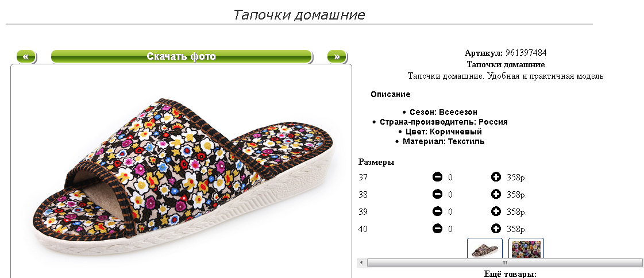Select the floral fabric pattern thumbnail
The image size is (644, 278).
coord(526,248)
